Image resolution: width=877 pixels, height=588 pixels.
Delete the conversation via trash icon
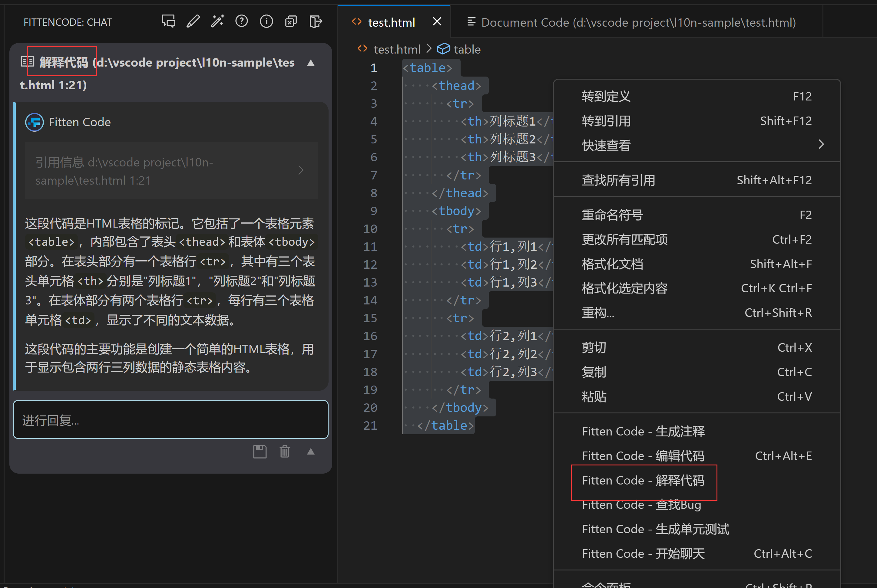[x=285, y=452]
